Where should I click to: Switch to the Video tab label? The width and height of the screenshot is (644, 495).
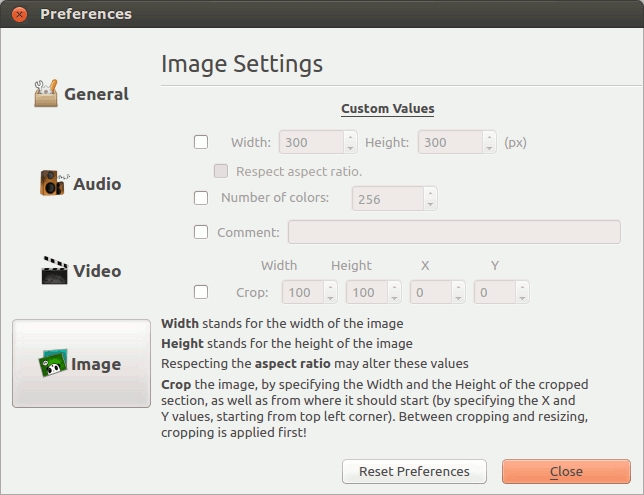(x=97, y=271)
